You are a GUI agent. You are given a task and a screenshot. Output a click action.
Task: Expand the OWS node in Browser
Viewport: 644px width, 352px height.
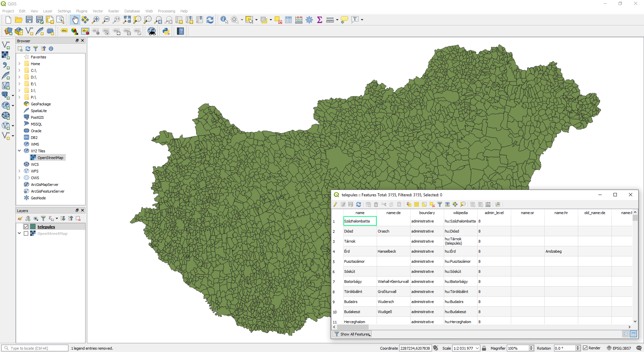tap(19, 178)
